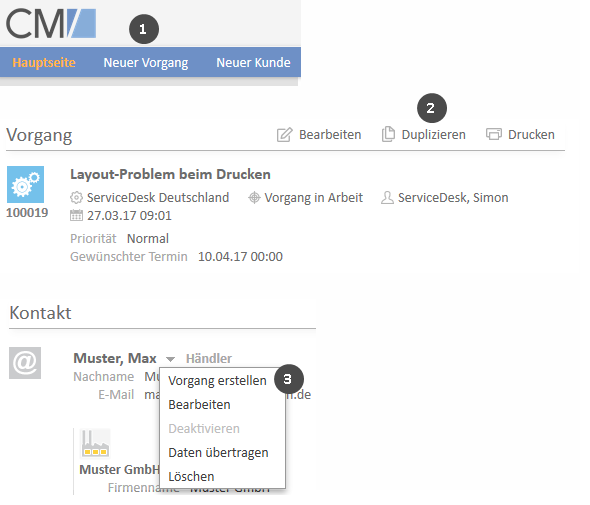
Task: Toggle the dropdown arrow next to Muster, Max
Action: pyautogui.click(x=170, y=359)
